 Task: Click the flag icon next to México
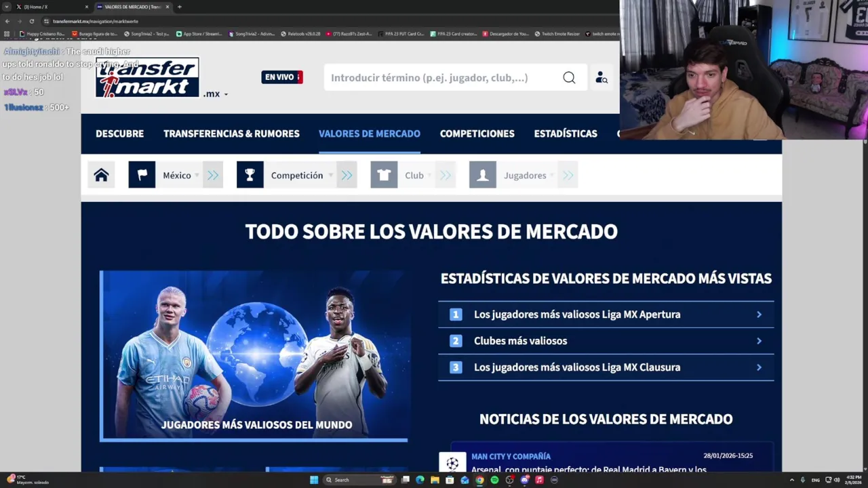pos(142,175)
